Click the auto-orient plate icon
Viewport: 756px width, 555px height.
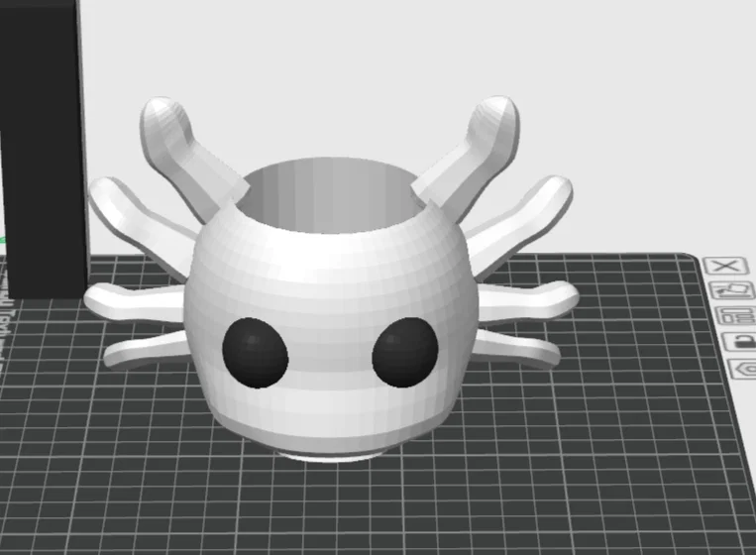732,290
